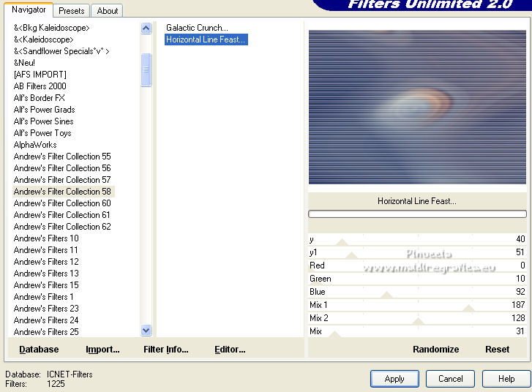
Task: Select the AlphaWorks category
Action: (x=35, y=145)
